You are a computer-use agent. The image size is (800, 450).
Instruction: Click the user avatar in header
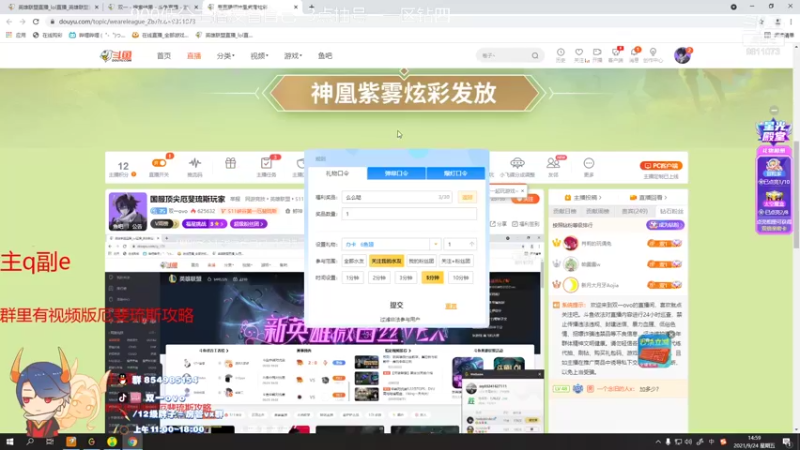[x=682, y=55]
